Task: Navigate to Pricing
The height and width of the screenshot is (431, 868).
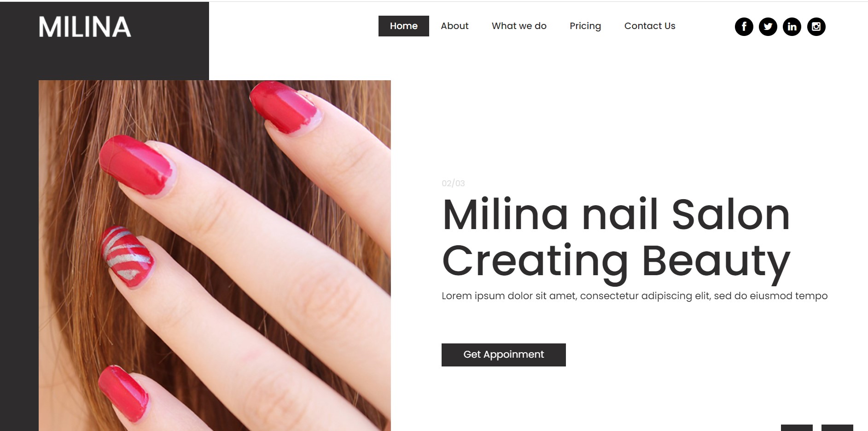Action: tap(585, 26)
